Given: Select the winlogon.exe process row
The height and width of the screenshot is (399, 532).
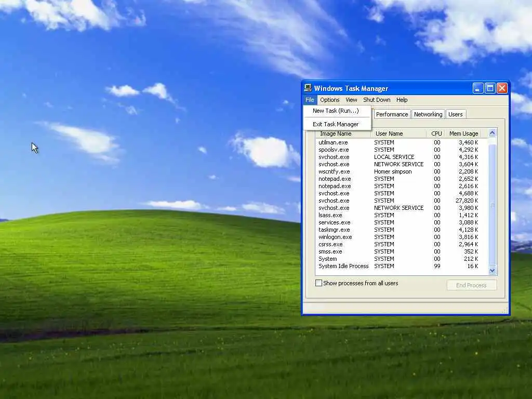Looking at the screenshot, I should point(398,237).
